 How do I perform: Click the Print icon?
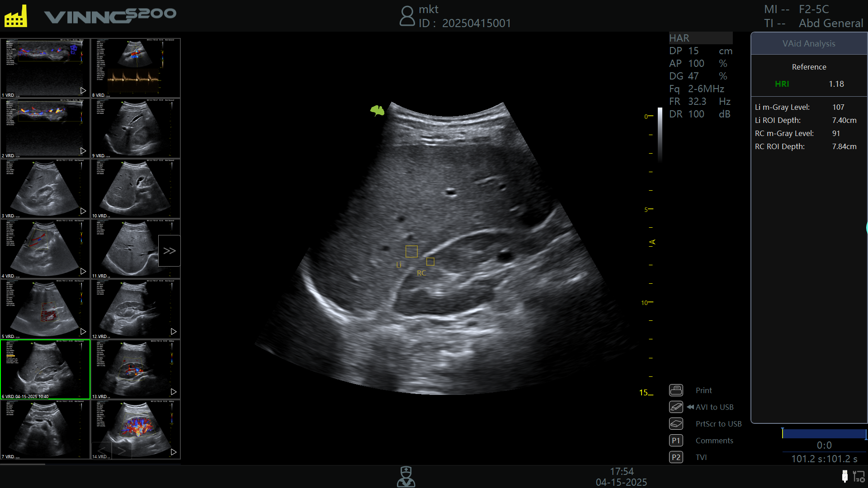tap(676, 390)
